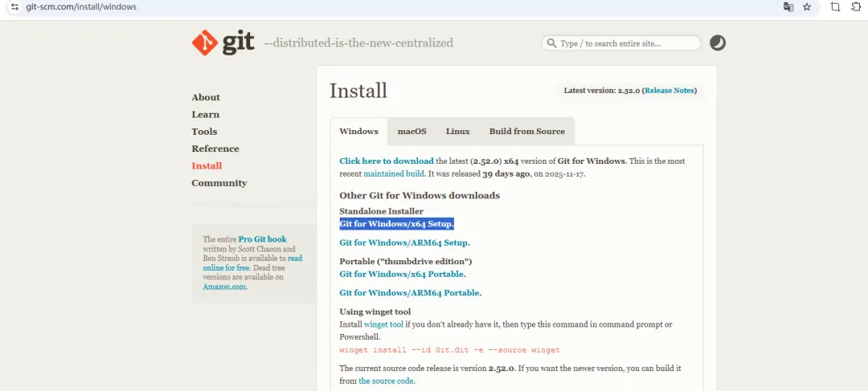Click the Install page heading
The width and height of the screenshot is (868, 391).
tap(358, 91)
